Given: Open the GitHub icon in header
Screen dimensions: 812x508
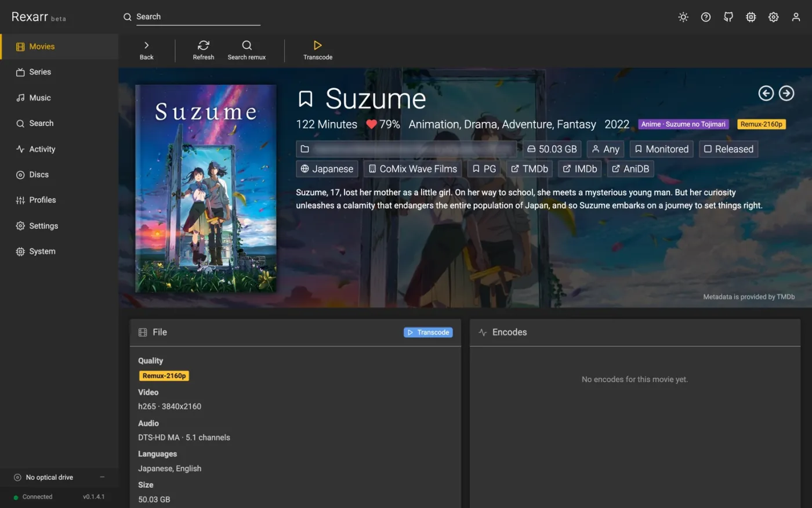Looking at the screenshot, I should click(728, 17).
